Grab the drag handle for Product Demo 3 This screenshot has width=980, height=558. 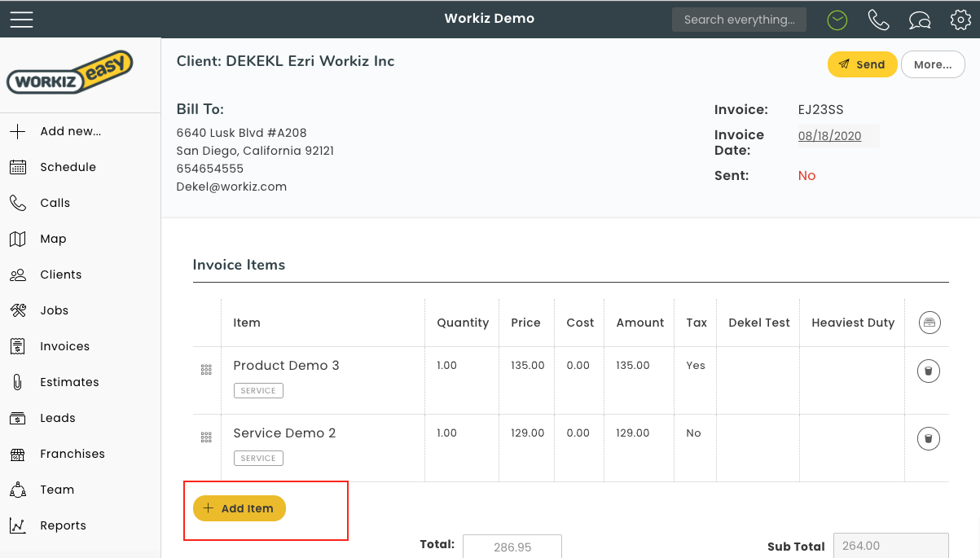[206, 370]
